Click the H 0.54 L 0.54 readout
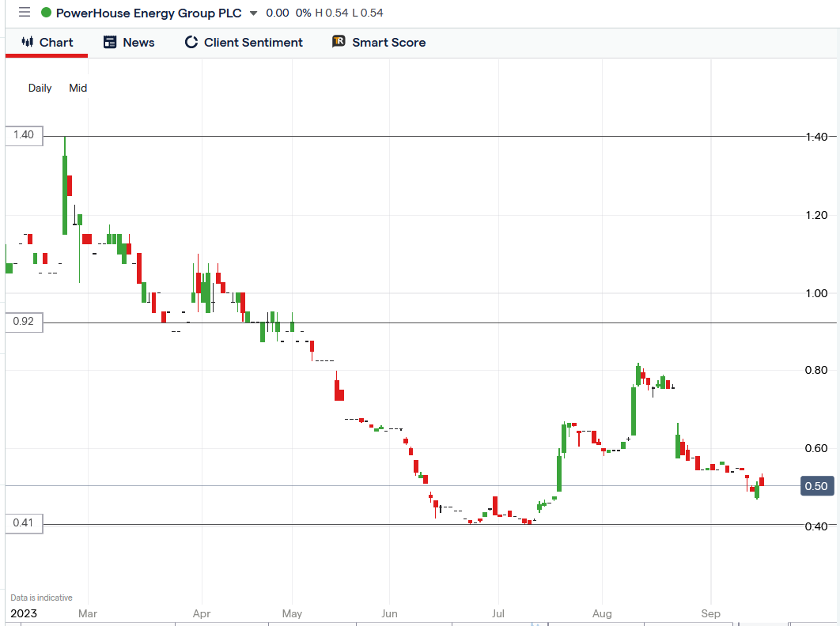The image size is (840, 626). [x=349, y=13]
